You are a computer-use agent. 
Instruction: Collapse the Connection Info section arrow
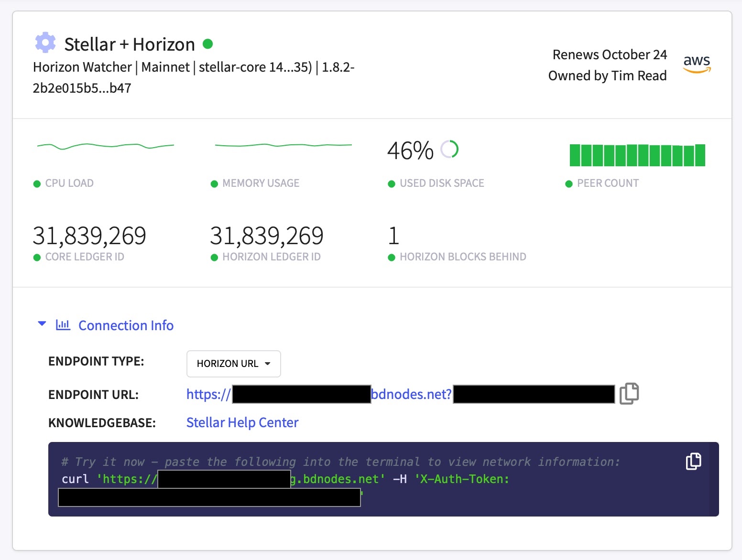click(42, 324)
